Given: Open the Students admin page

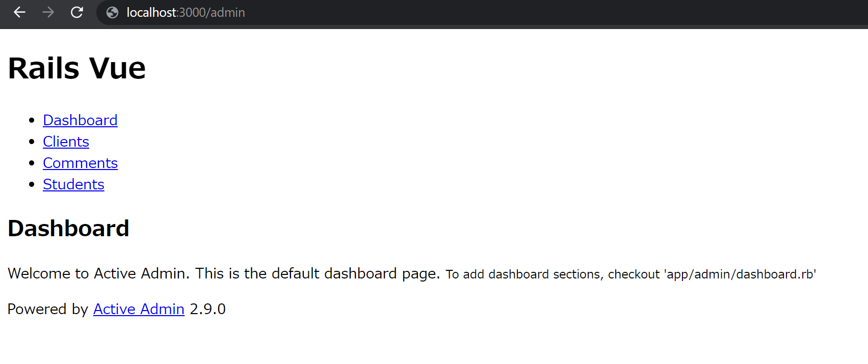Looking at the screenshot, I should pos(73,184).
